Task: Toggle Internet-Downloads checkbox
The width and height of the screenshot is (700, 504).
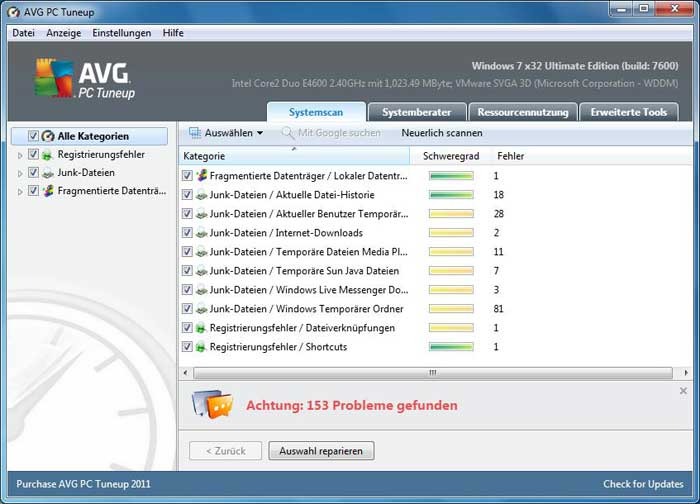Action: click(187, 233)
